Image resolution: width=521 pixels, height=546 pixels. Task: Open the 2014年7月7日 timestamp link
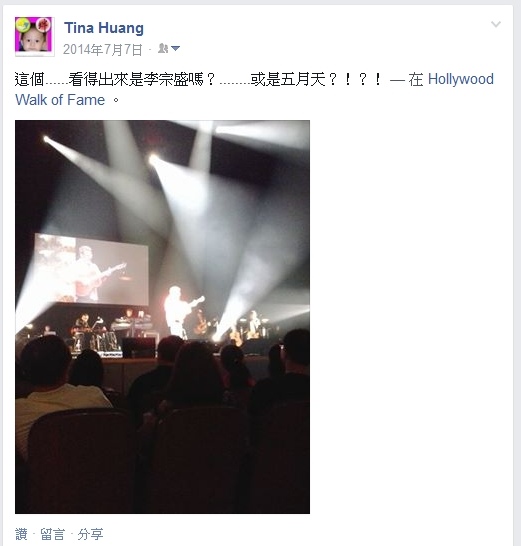tap(103, 49)
